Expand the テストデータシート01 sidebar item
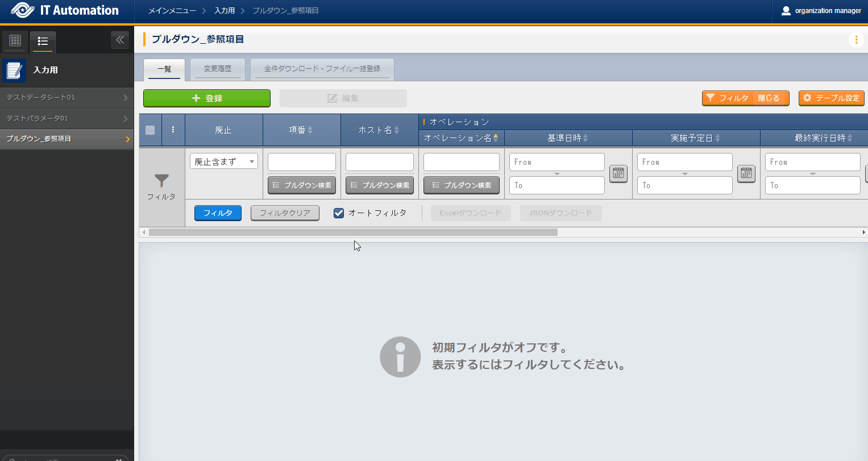The width and height of the screenshot is (868, 461). [x=67, y=97]
